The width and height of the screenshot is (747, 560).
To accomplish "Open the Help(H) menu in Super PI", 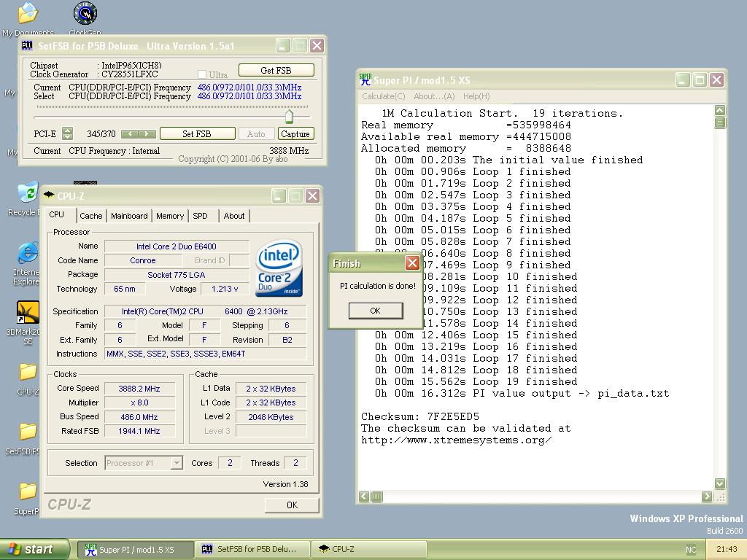I will [x=476, y=96].
